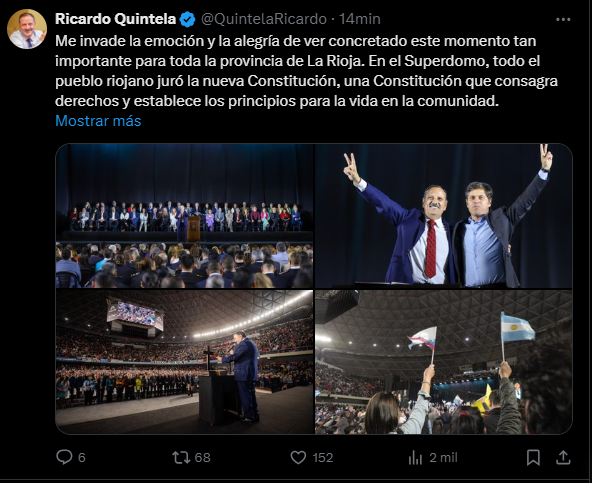Click the share upload icon
This screenshot has height=483, width=592.
(563, 458)
